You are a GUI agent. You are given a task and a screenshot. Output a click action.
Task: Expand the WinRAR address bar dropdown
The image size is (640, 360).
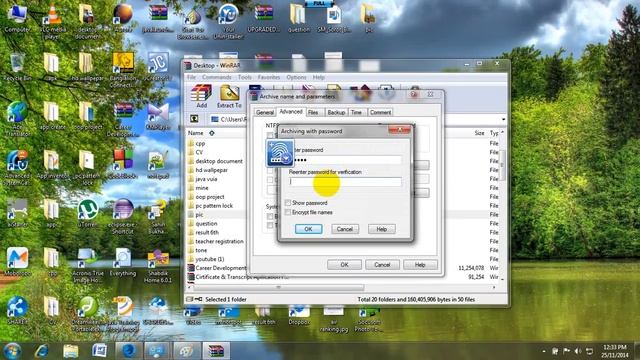(503, 119)
